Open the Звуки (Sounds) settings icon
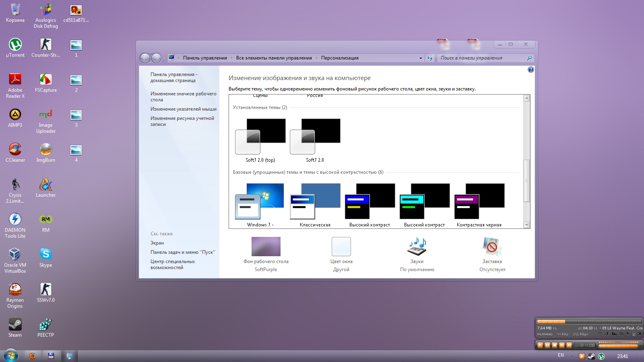This screenshot has width=644, height=362. pyautogui.click(x=417, y=247)
